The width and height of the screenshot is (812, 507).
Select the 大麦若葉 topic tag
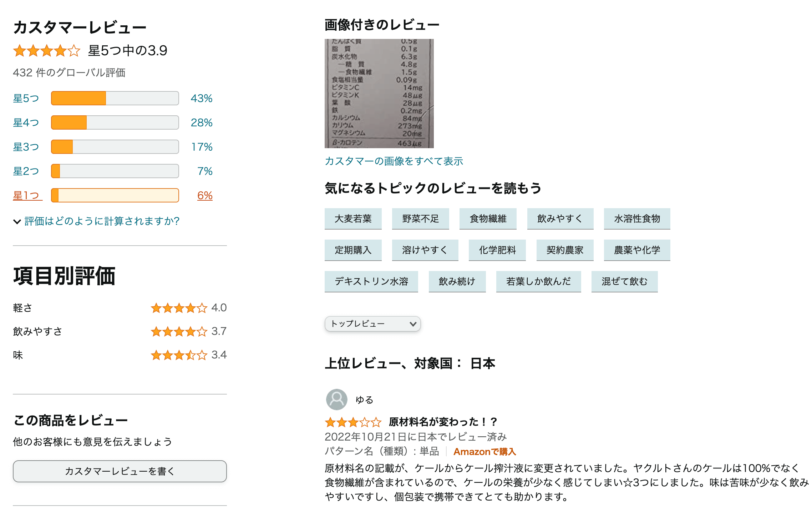353,219
